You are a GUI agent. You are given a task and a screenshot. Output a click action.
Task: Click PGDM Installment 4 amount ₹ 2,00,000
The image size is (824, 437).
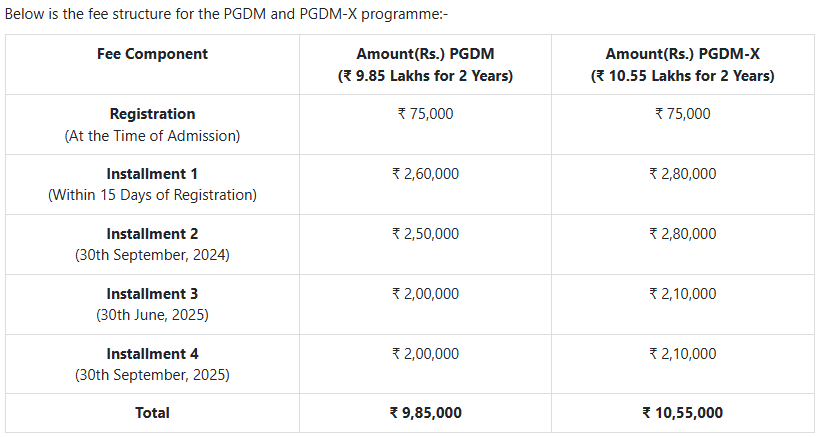click(425, 354)
